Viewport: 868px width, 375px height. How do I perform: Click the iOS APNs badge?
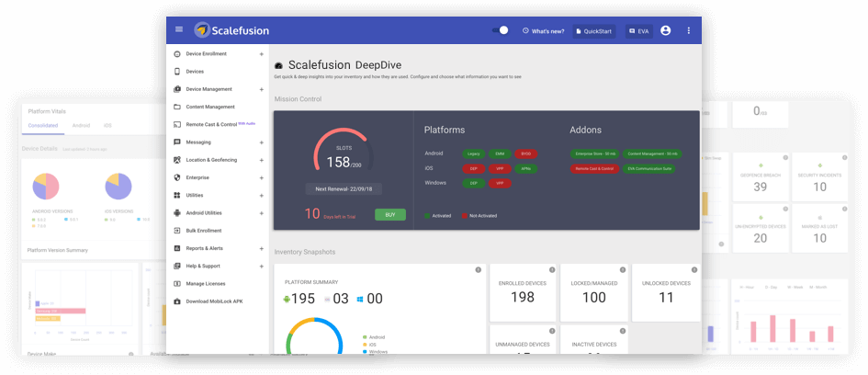coord(525,168)
